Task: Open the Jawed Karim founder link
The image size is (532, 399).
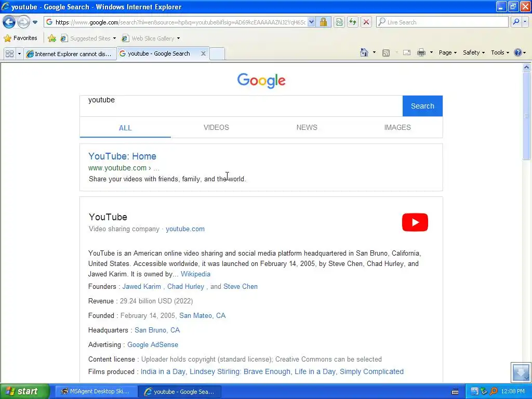Action: point(141,287)
